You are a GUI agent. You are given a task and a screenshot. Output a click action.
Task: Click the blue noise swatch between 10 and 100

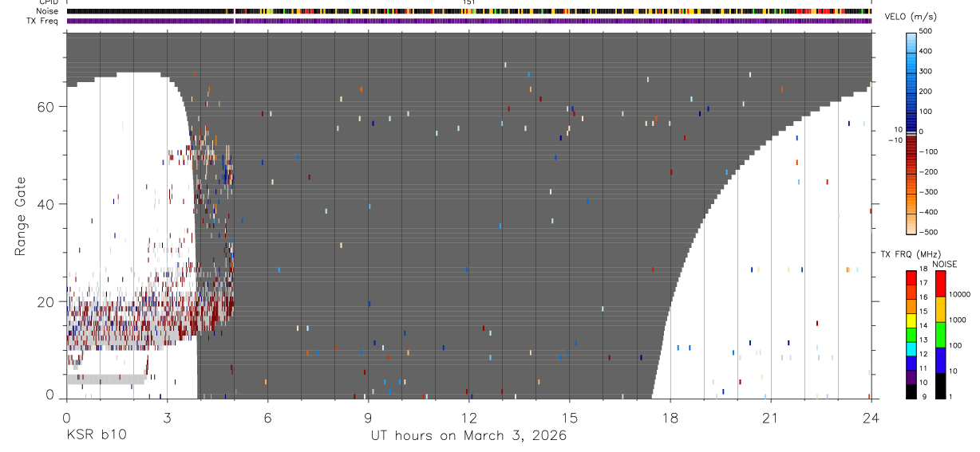[x=941, y=360]
